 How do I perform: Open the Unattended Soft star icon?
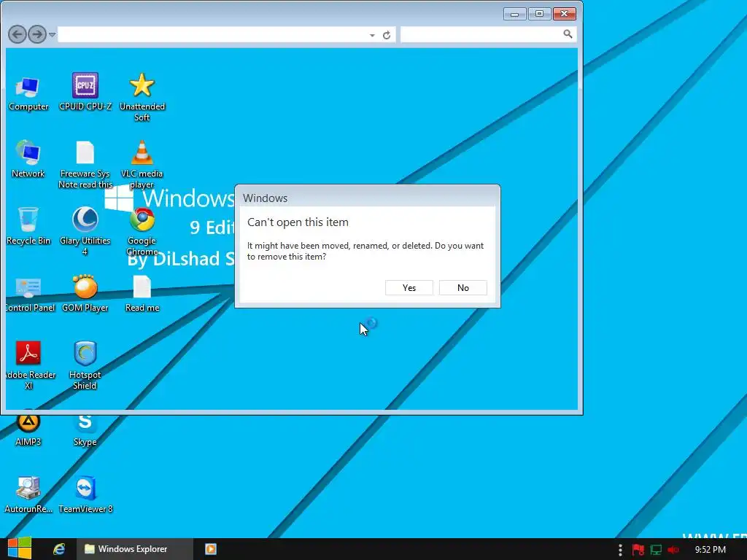pos(142,97)
